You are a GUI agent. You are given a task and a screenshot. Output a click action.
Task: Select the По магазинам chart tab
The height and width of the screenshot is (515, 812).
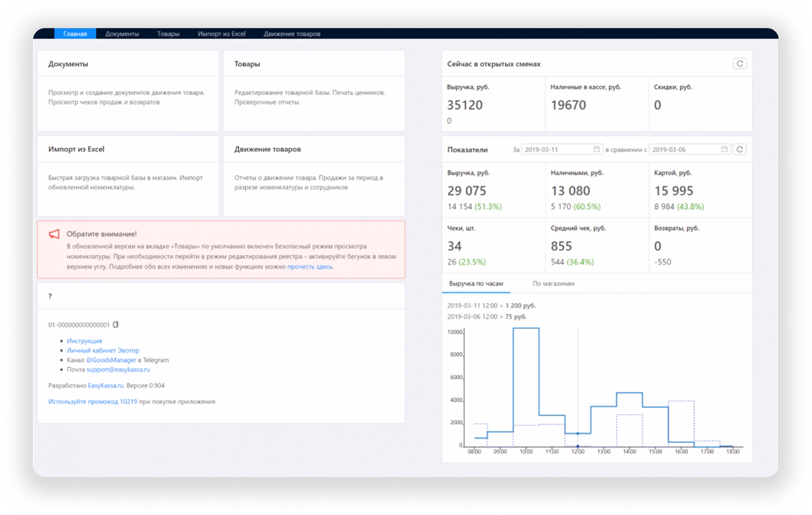(x=553, y=283)
